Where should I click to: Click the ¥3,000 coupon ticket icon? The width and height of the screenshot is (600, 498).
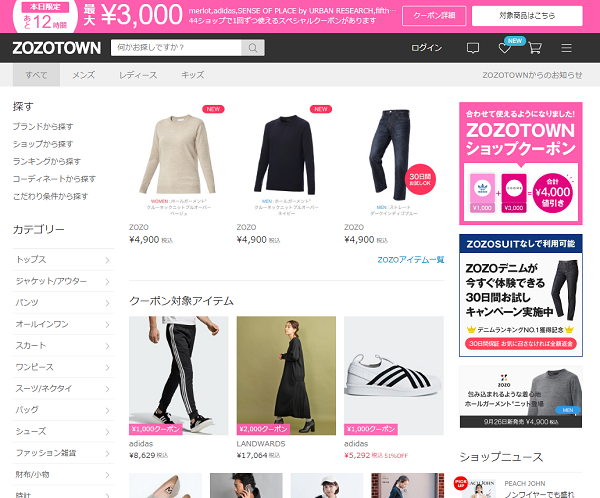[514, 193]
